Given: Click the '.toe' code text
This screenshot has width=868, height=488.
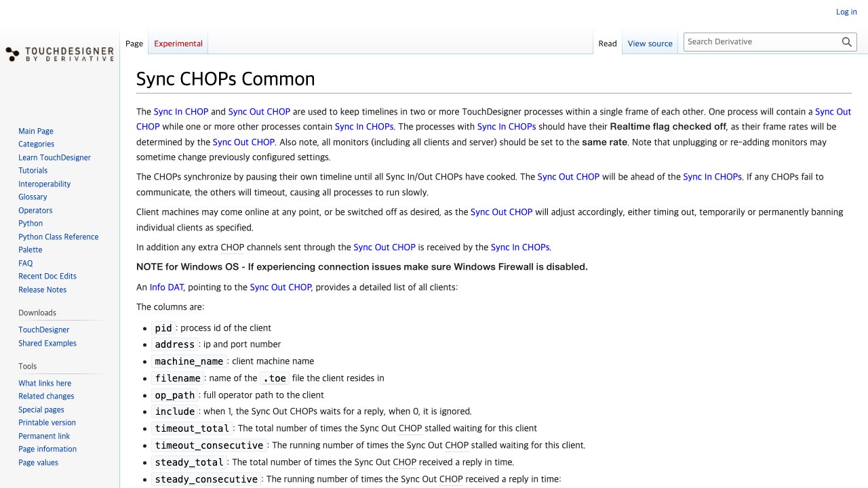Looking at the screenshot, I should pos(275,378).
